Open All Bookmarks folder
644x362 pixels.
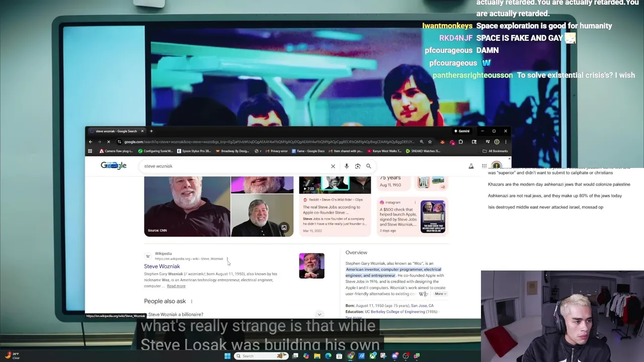(495, 151)
